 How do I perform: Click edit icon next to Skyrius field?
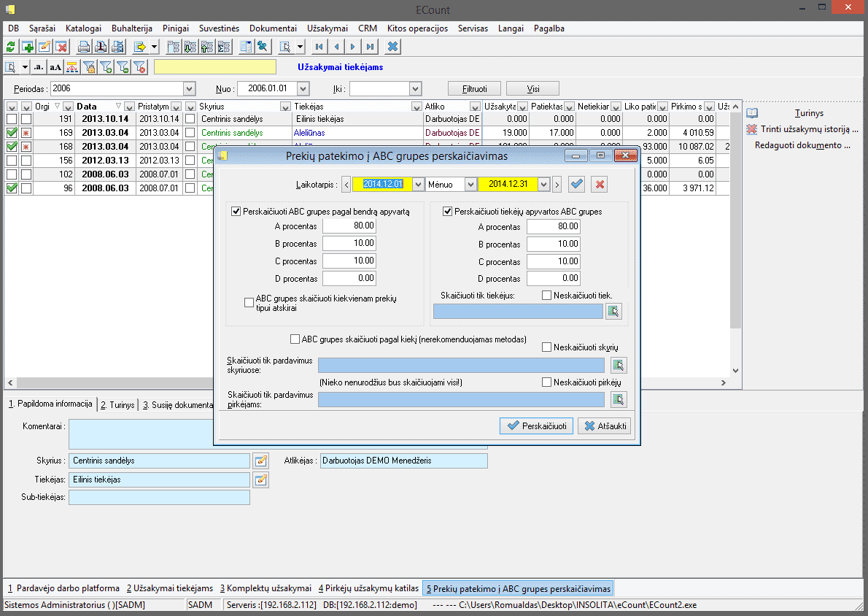pyautogui.click(x=260, y=461)
